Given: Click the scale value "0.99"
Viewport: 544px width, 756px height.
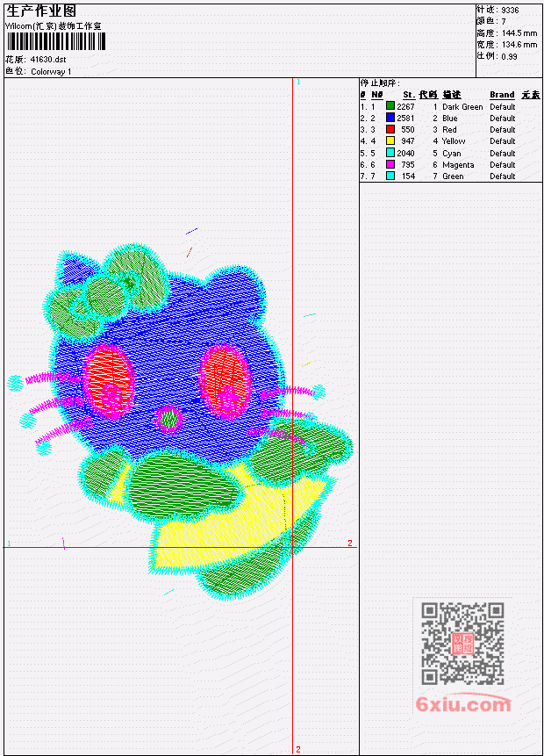Looking at the screenshot, I should coord(509,56).
